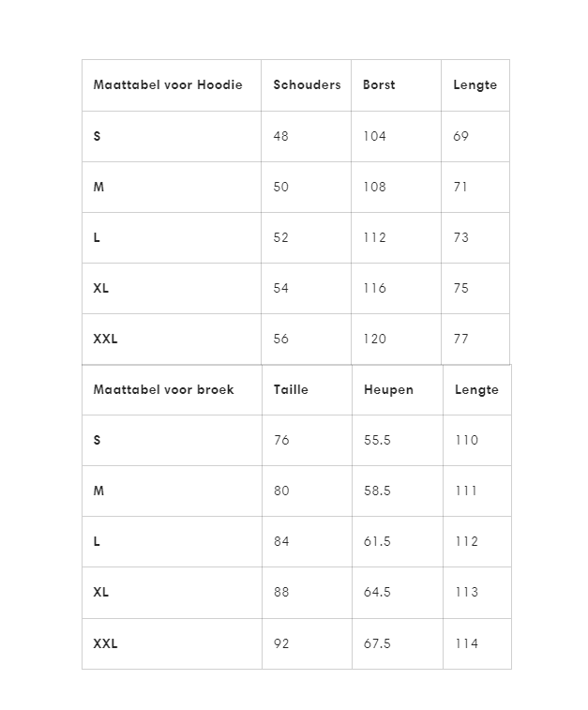Select the trouser waist value 88
Viewport: 588px width, 710px height.
coord(281,592)
